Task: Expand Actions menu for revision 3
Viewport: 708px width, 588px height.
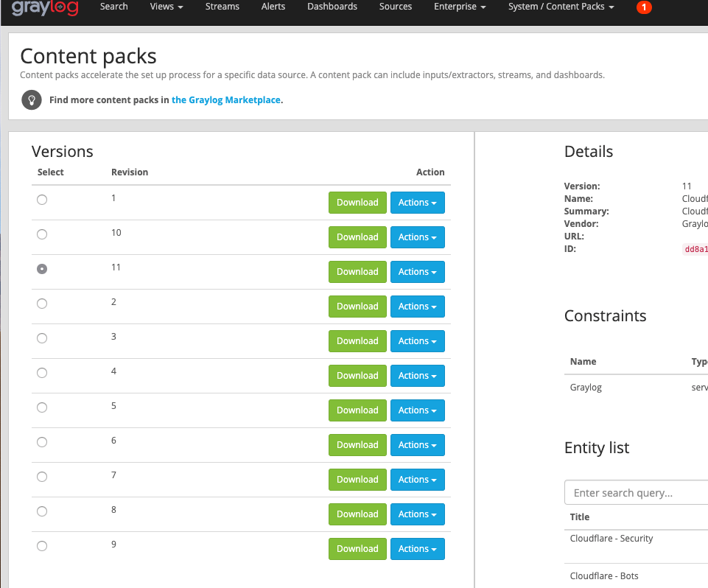Action: (417, 341)
